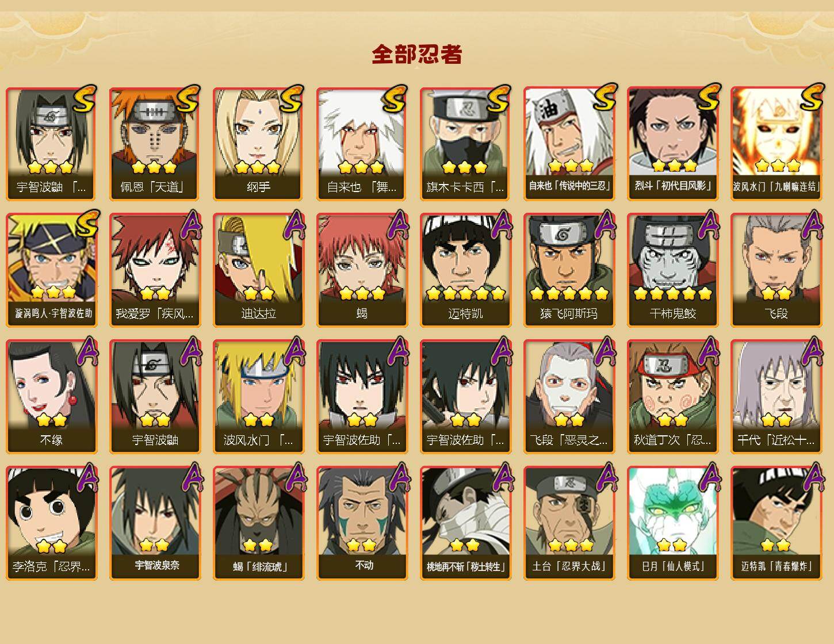Click the 烈斗「初代目风影」card

(672, 144)
